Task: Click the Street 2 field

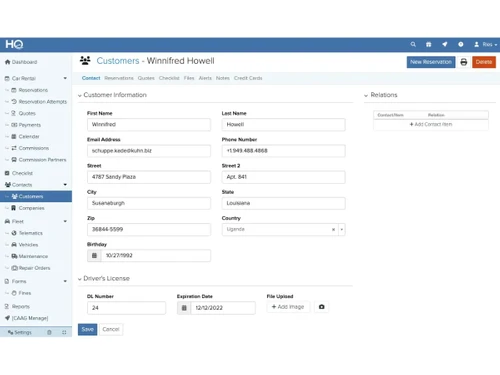Action: pos(283,177)
